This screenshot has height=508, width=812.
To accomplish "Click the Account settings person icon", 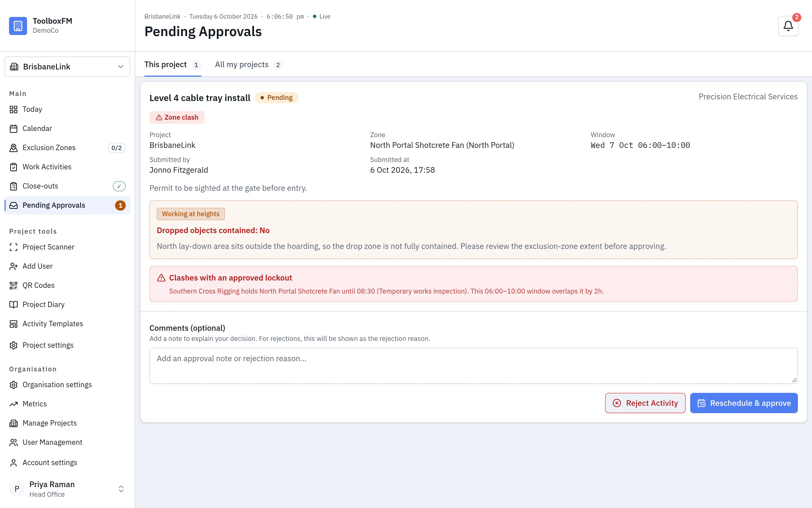I will tap(14, 463).
